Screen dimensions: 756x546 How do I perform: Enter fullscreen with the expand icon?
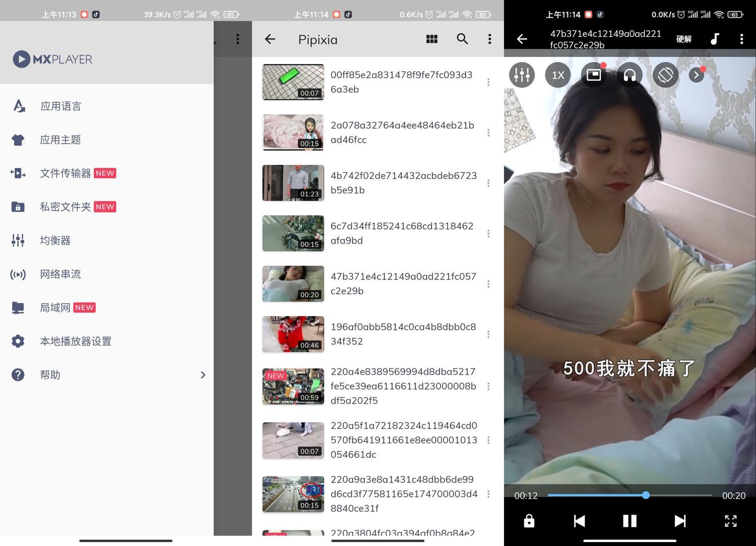click(x=730, y=521)
